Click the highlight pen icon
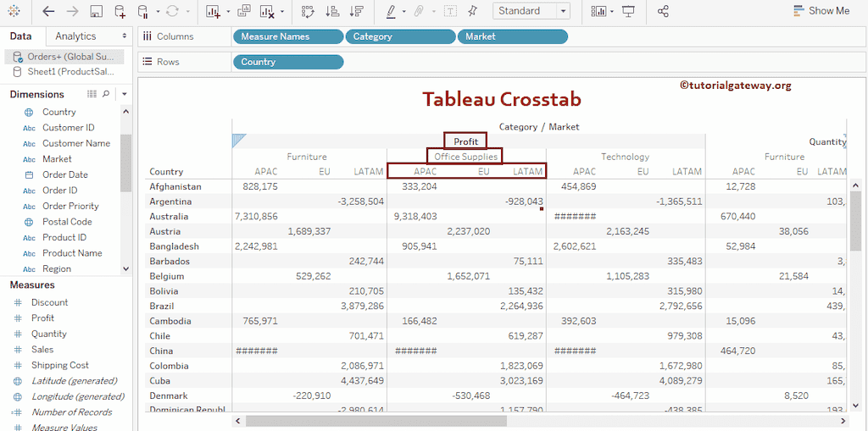Screen dimensions: 868x431 391,11
